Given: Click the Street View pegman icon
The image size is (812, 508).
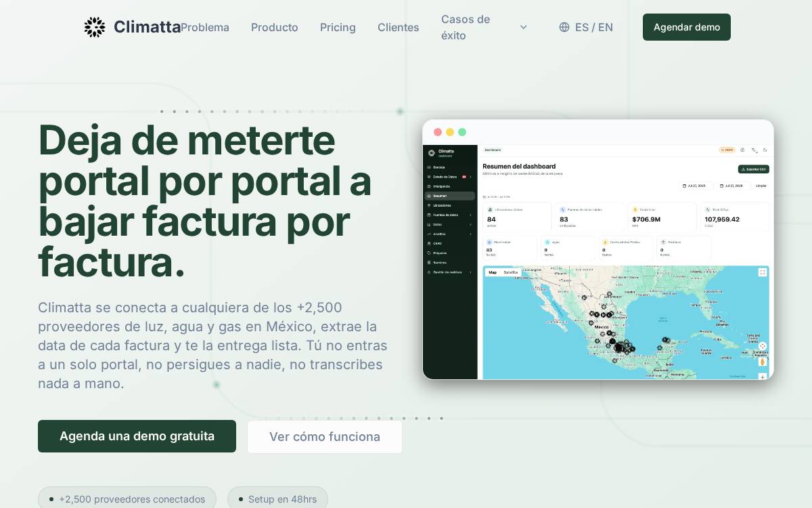Looking at the screenshot, I should point(763,361).
